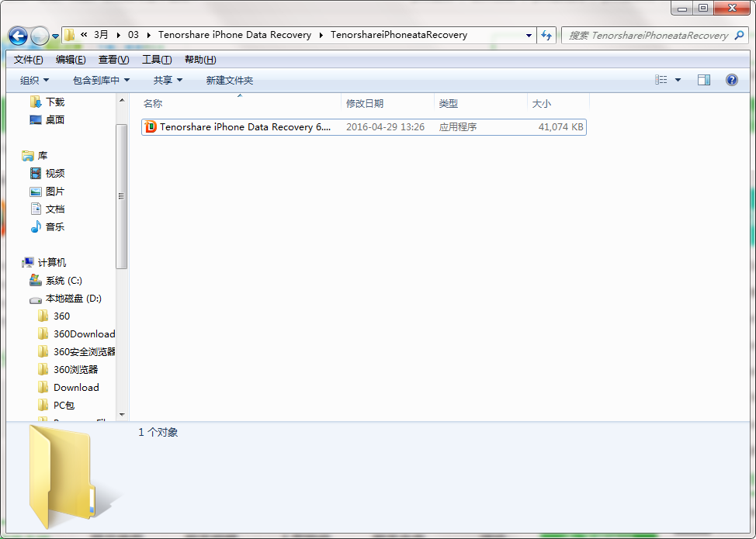Viewport: 756px width, 539px height.
Task: Click the navigation pane scroll down arrow
Action: [x=122, y=415]
